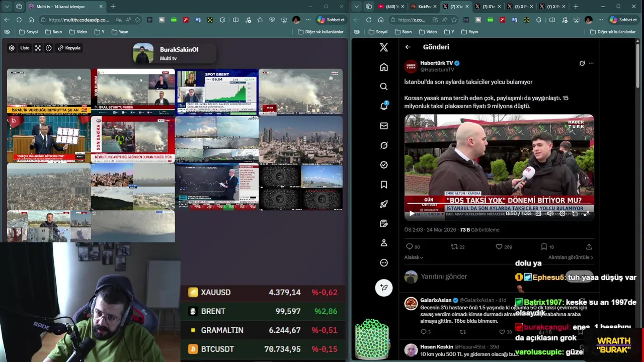This screenshot has height=362, width=644.
Task: Click Grok explain icon on Habertürk post
Action: (582, 63)
